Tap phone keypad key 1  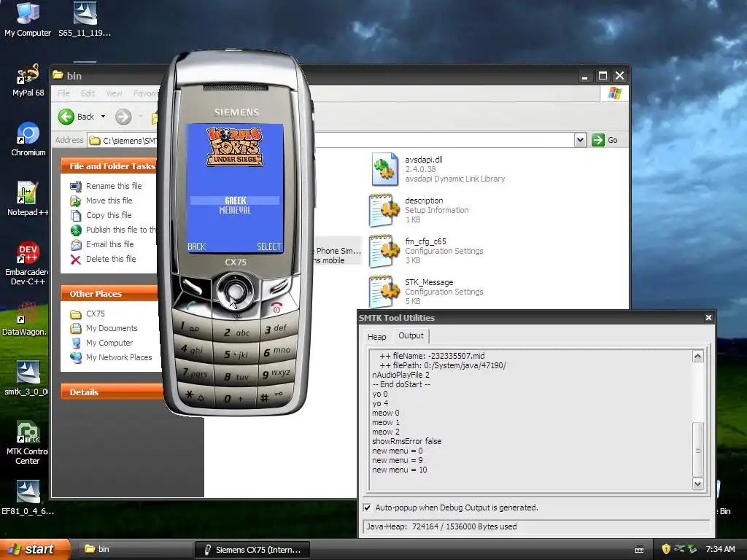(x=193, y=327)
